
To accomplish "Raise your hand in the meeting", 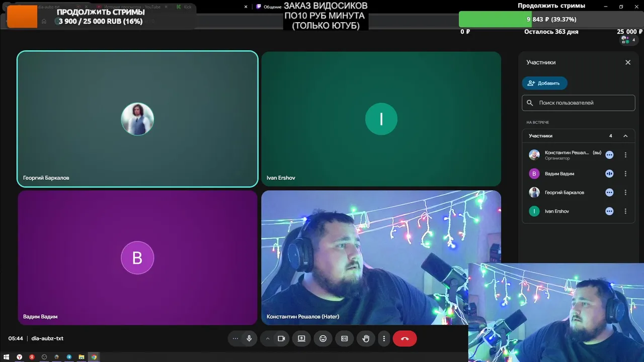I will [366, 339].
